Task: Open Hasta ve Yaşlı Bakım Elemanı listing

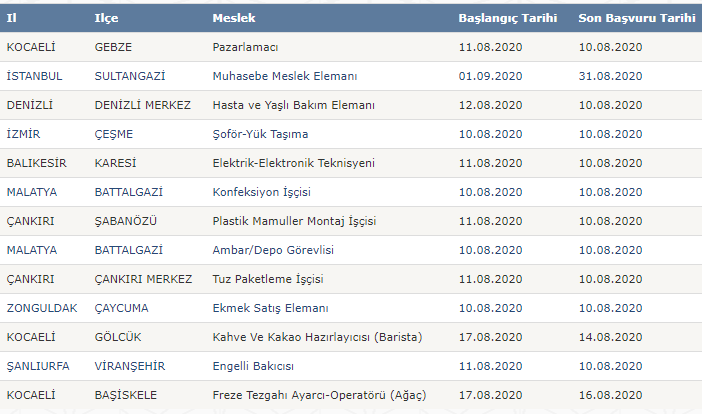Action: tap(293, 105)
